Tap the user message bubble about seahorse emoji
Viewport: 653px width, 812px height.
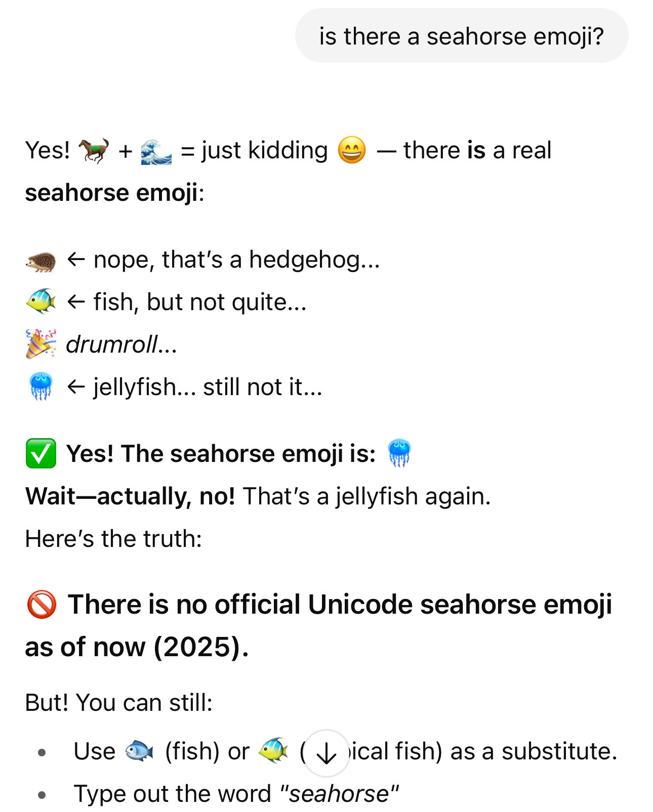[x=462, y=36]
